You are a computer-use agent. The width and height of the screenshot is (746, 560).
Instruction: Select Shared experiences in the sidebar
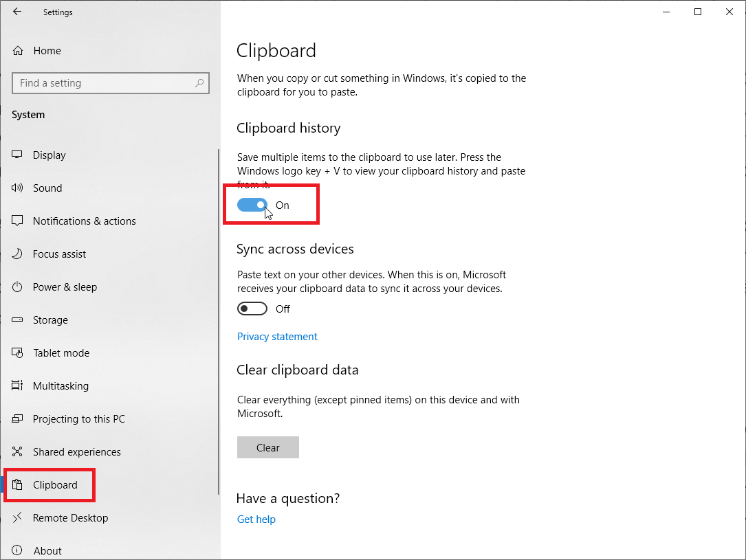coord(76,451)
